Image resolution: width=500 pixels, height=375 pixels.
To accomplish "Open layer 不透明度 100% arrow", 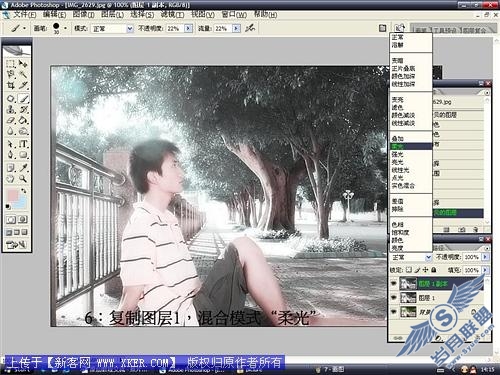I will point(485,257).
